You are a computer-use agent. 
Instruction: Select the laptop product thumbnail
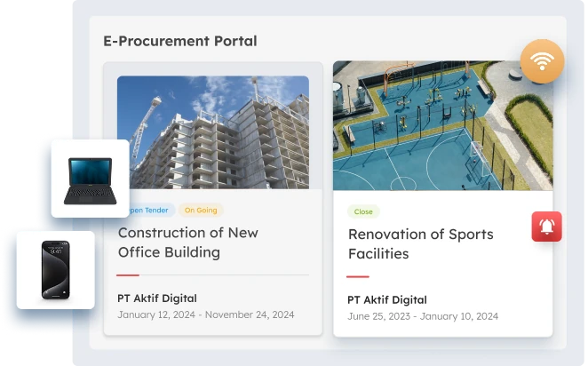(x=89, y=179)
